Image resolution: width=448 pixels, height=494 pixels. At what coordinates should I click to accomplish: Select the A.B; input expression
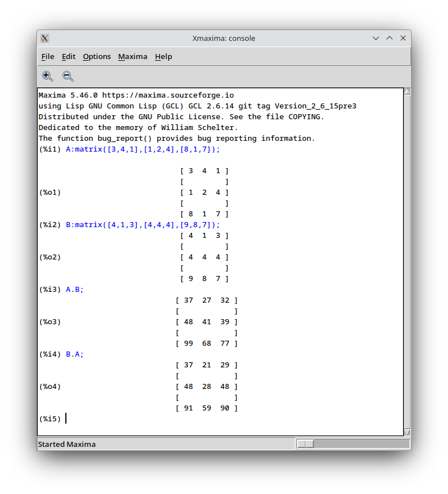click(x=75, y=290)
